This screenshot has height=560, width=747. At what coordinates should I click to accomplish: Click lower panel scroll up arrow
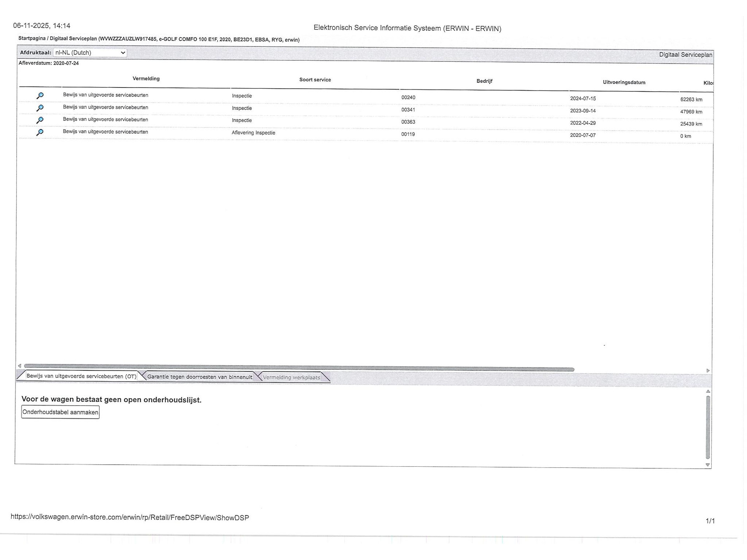click(x=708, y=391)
